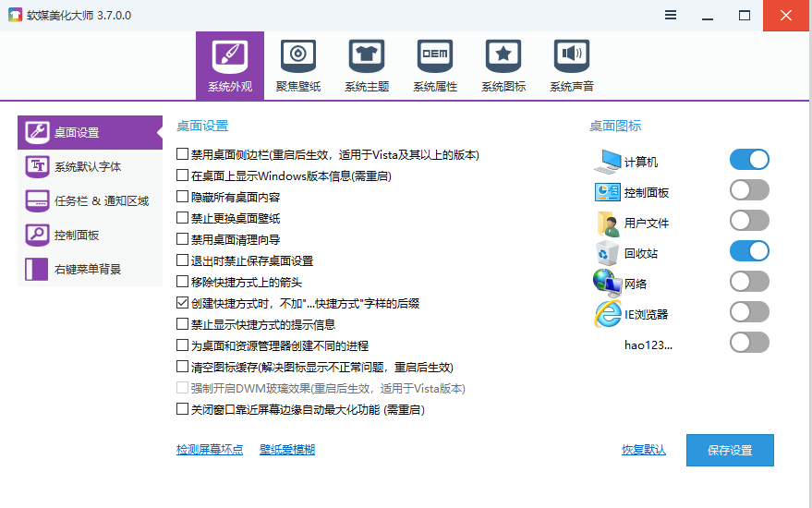The width and height of the screenshot is (812, 508).
Task: Open the 系统图标 star icon
Action: coord(503,56)
